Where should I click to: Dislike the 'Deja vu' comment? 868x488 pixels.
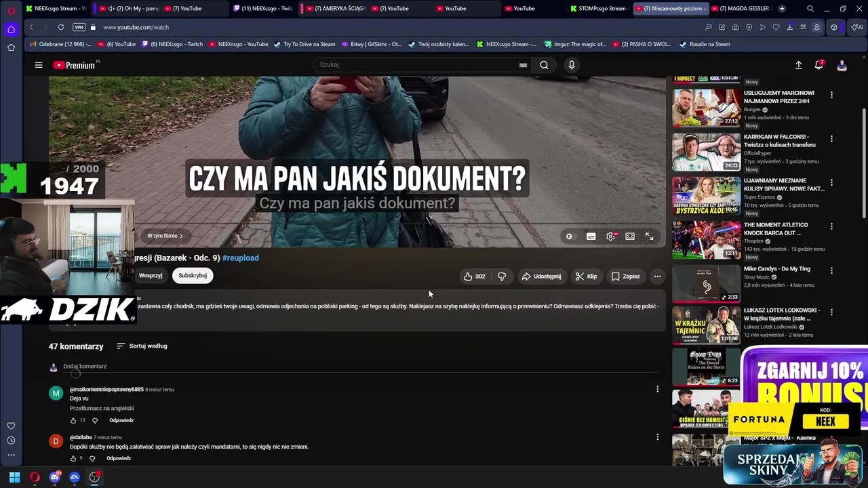pos(95,420)
